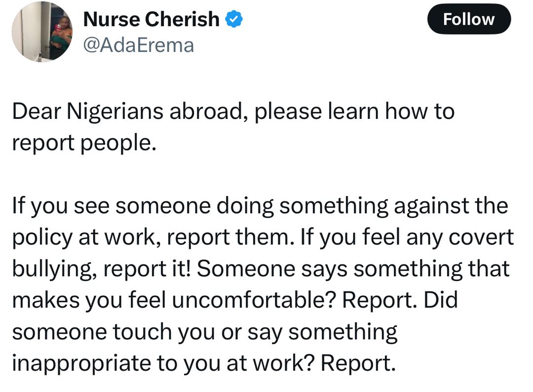Open the profile by clicking Nurse Cherish
The height and width of the screenshot is (392, 533).
[x=151, y=19]
